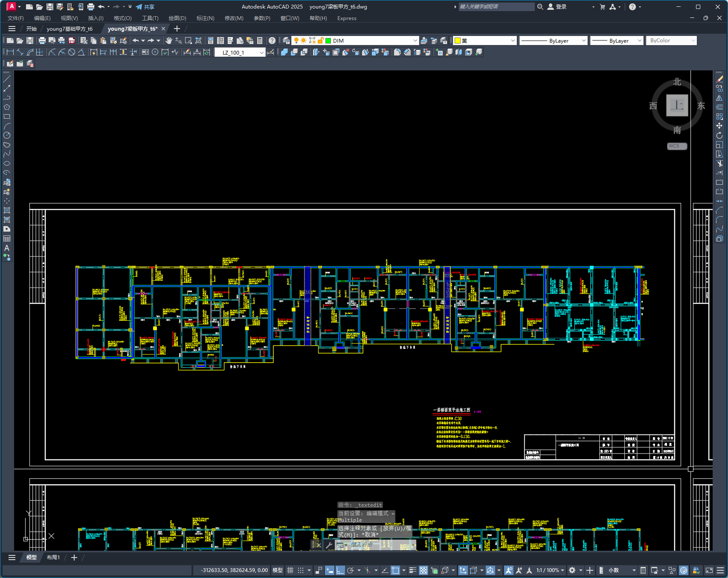Image resolution: width=728 pixels, height=578 pixels.
Task: Select the Diameter dimension tool
Action: [72, 52]
